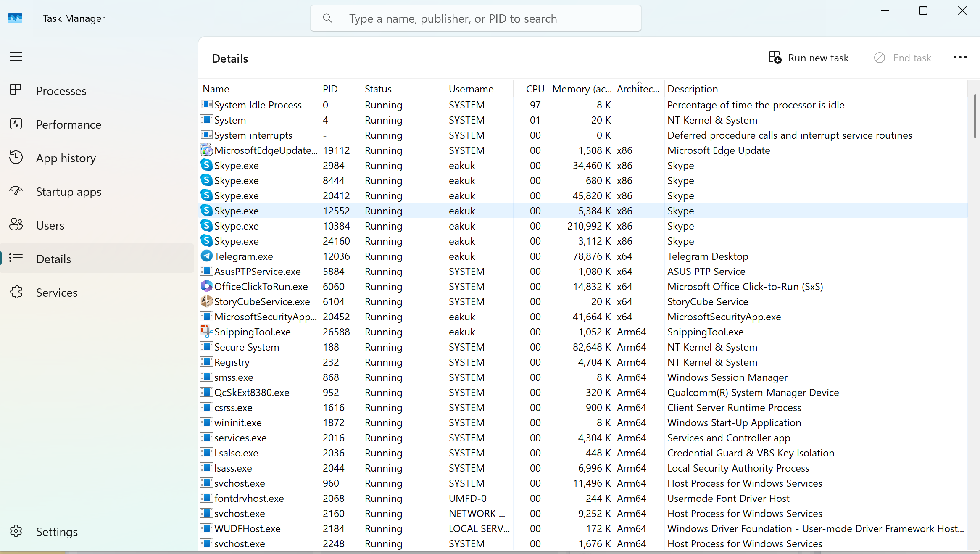Switch to the Users page
The width and height of the screenshot is (980, 554).
click(x=97, y=225)
